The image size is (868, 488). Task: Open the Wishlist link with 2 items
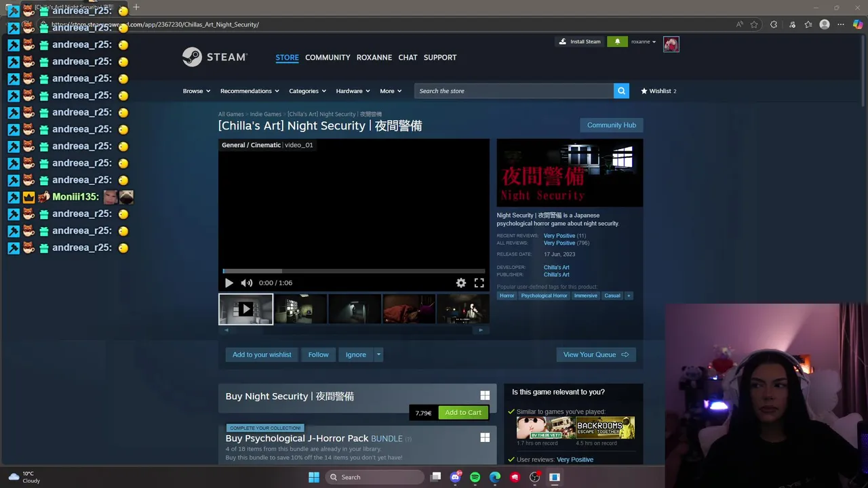[658, 91]
